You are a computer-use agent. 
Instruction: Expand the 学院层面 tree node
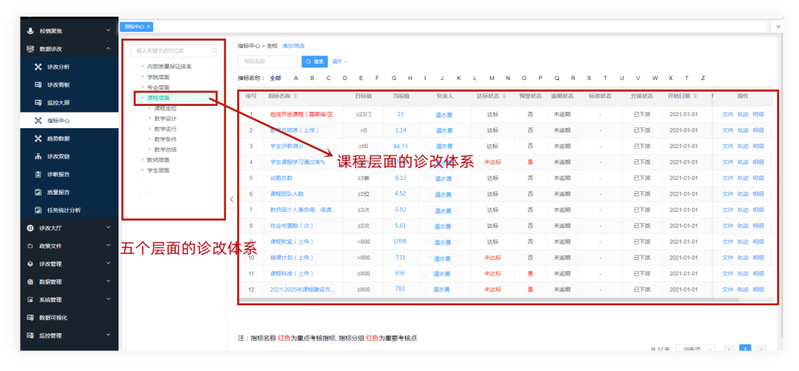pyautogui.click(x=142, y=77)
